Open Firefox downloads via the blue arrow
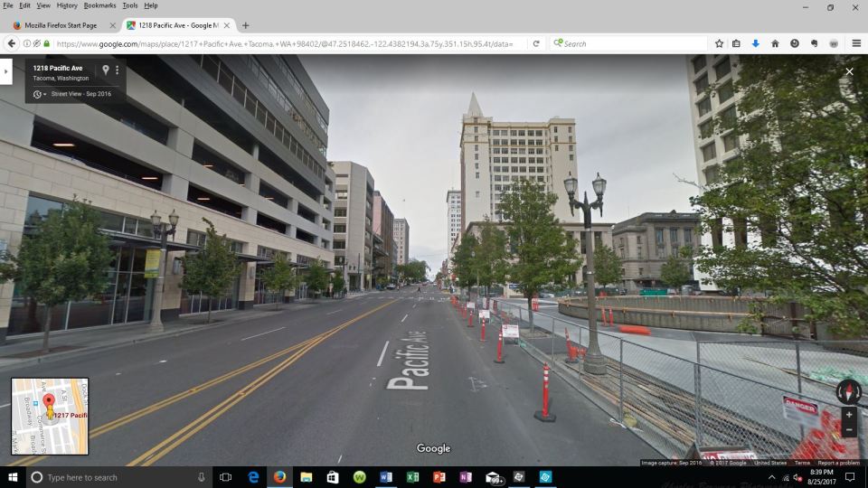 [756, 43]
